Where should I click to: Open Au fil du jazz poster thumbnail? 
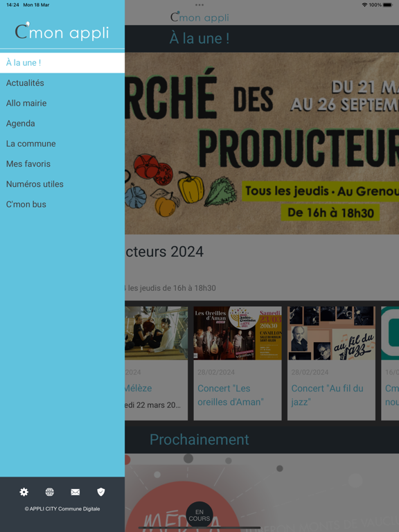tap(332, 333)
